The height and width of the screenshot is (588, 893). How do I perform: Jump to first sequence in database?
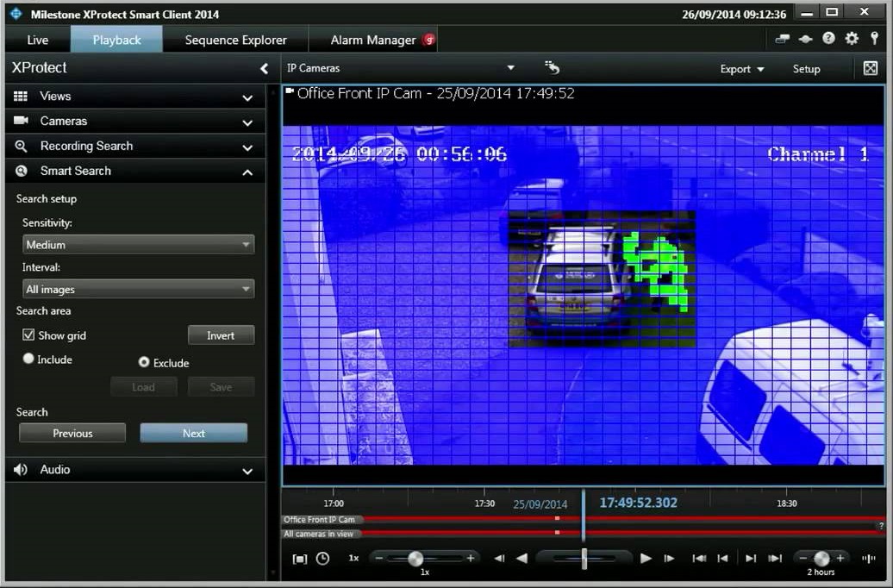(x=699, y=559)
